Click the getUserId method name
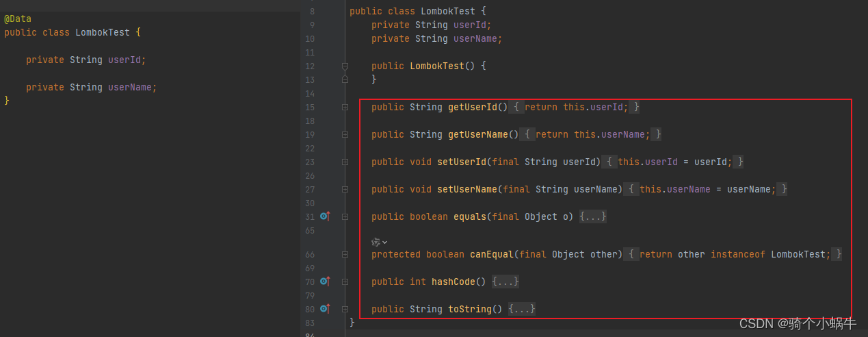The image size is (868, 337). [x=473, y=107]
